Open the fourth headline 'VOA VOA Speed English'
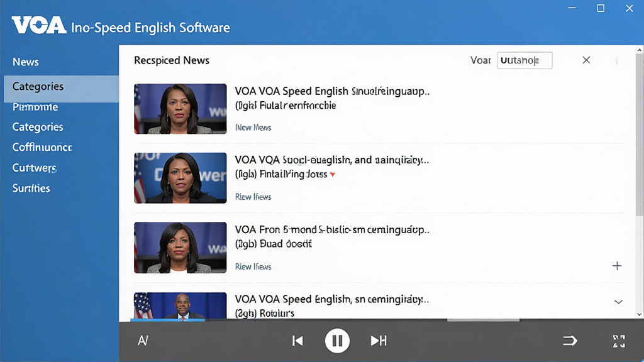Image resolution: width=644 pixels, height=362 pixels. point(332,299)
